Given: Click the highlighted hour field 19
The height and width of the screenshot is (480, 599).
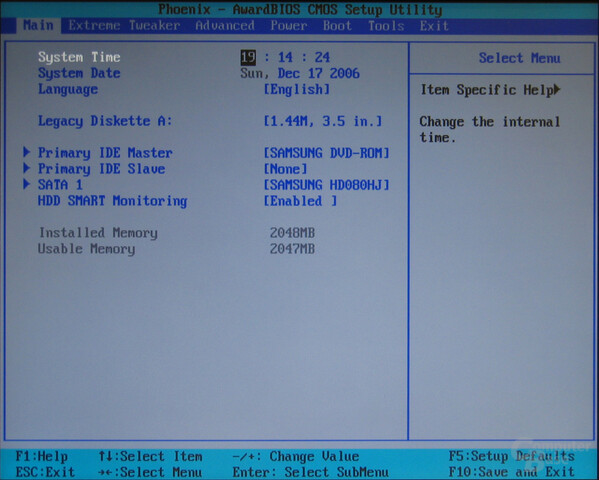Looking at the screenshot, I should 248,57.
